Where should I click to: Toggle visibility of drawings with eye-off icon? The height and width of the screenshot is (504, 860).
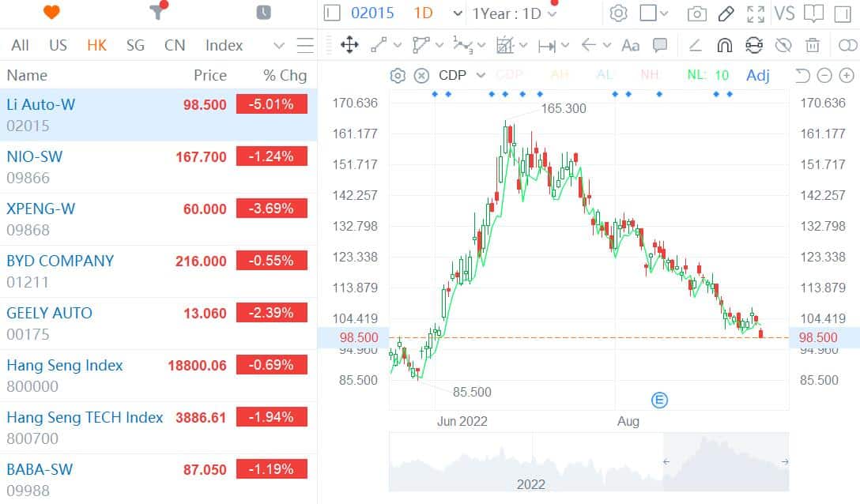pos(784,45)
